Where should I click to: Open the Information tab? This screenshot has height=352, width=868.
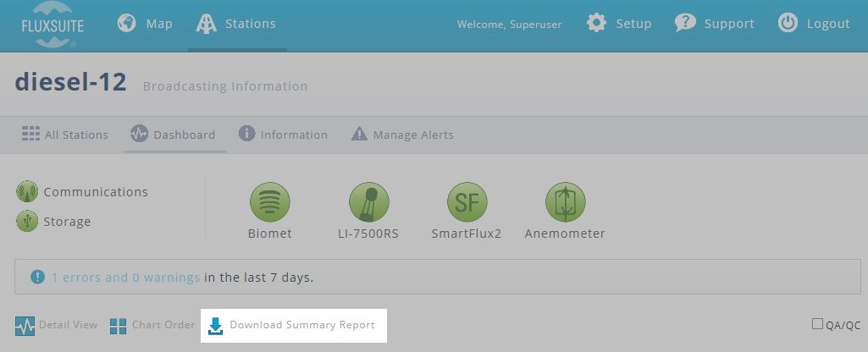(x=283, y=135)
